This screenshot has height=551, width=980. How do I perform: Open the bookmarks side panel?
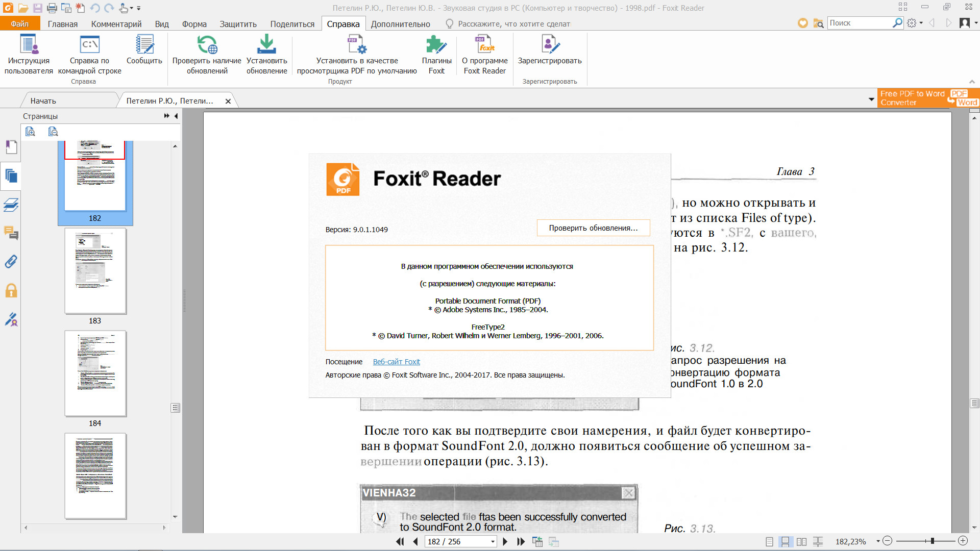coord(11,147)
